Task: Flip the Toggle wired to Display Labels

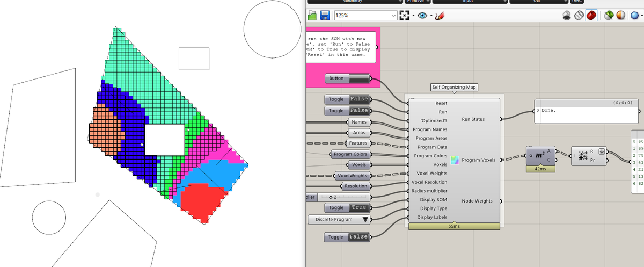Action: 347,237
